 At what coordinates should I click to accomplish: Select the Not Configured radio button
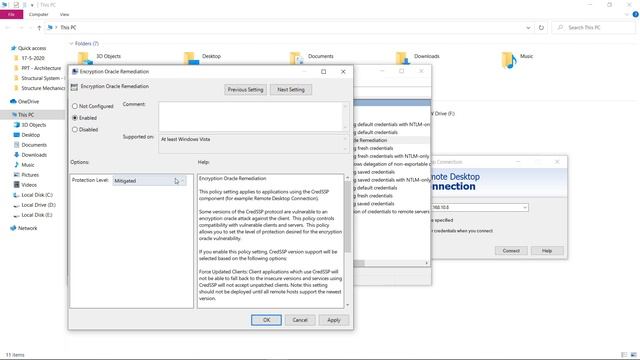point(75,106)
